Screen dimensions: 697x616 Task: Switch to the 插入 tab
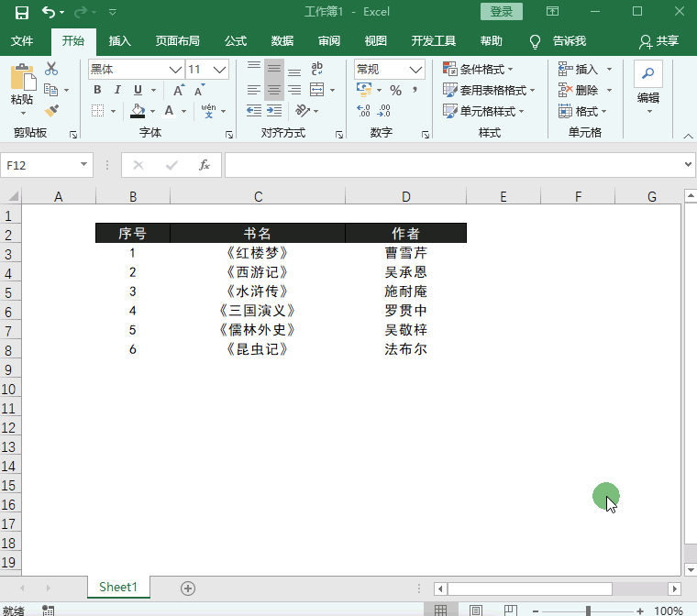[119, 41]
